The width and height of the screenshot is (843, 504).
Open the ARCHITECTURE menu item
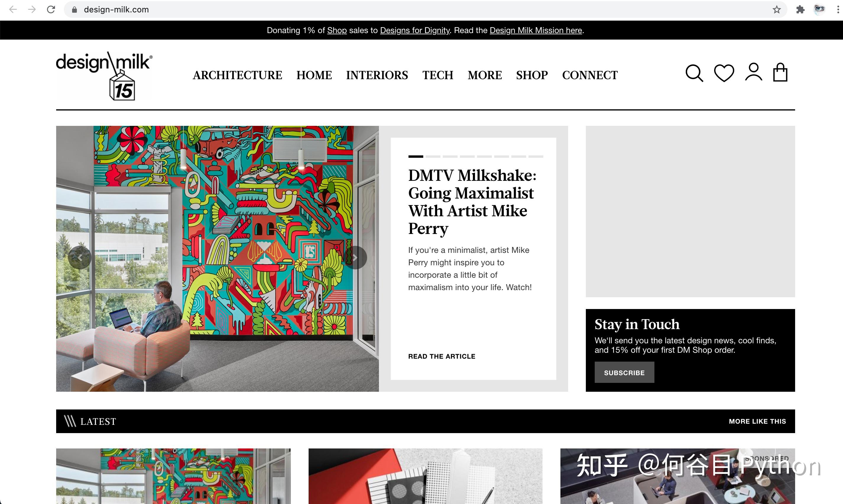click(238, 75)
